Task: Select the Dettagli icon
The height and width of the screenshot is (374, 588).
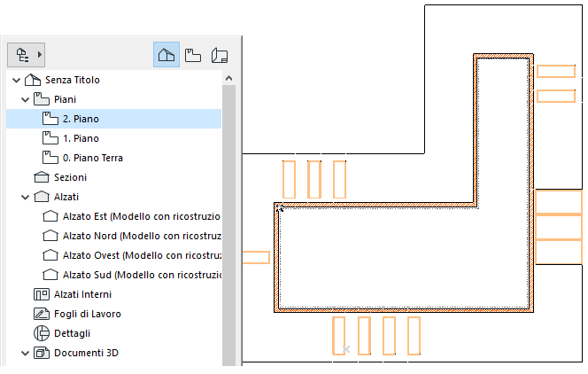Action: (x=42, y=333)
